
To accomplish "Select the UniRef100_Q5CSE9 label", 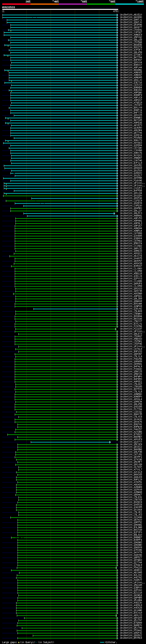I will [131, 444].
